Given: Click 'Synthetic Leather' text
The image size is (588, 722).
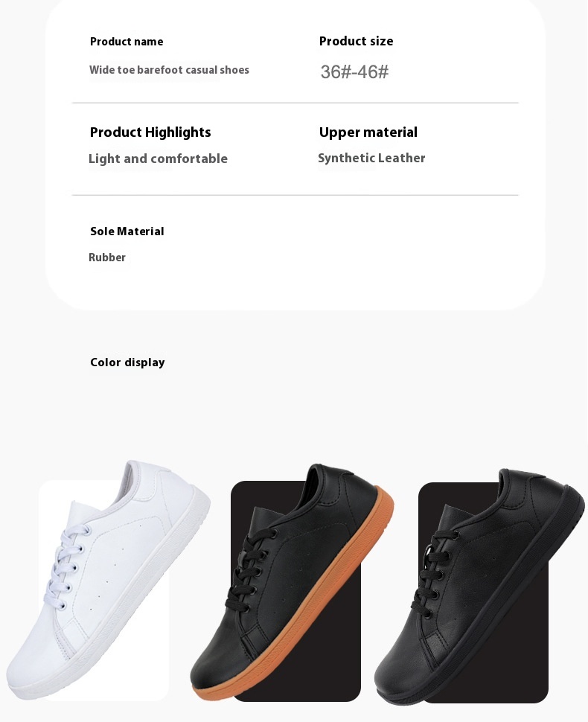Looking at the screenshot, I should tap(371, 158).
